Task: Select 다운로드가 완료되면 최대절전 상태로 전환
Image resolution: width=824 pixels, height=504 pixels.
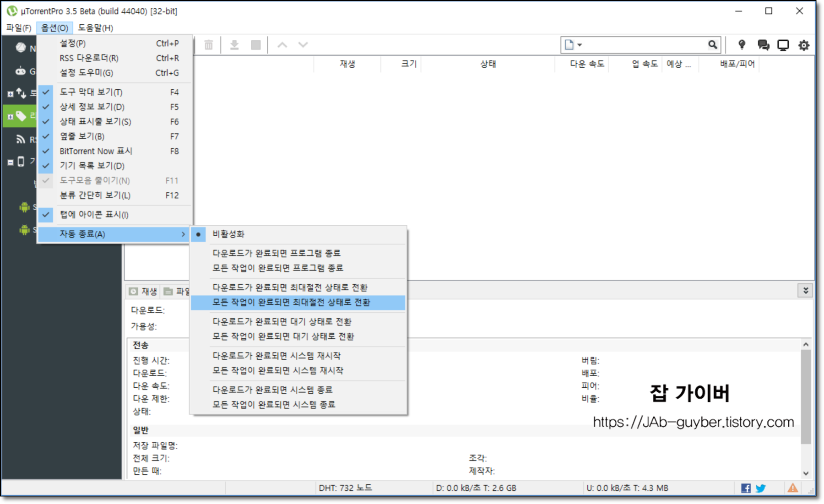Action: (x=298, y=287)
